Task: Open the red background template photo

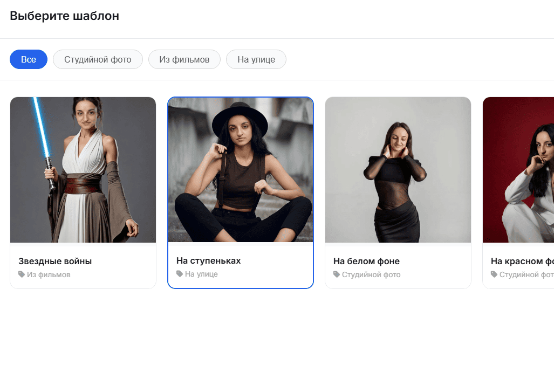Action: [518, 170]
